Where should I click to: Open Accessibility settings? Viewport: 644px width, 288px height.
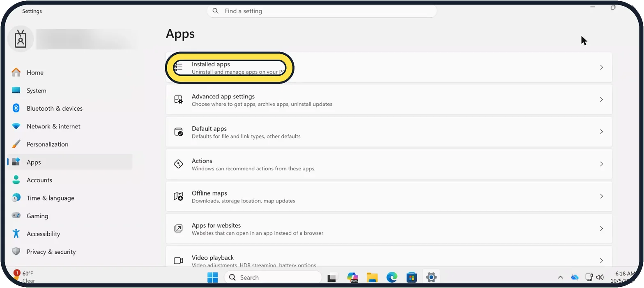[x=69, y=234]
